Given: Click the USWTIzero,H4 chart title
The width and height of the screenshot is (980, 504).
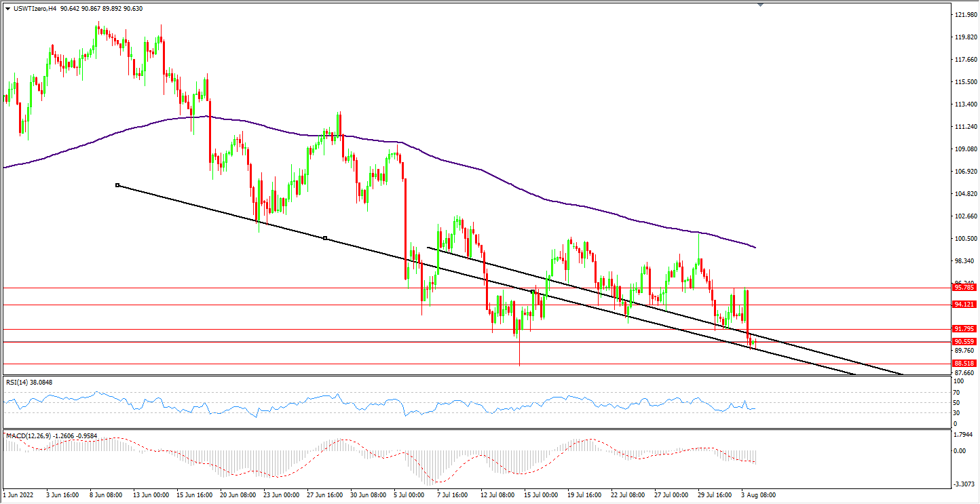Looking at the screenshot, I should click(34, 9).
